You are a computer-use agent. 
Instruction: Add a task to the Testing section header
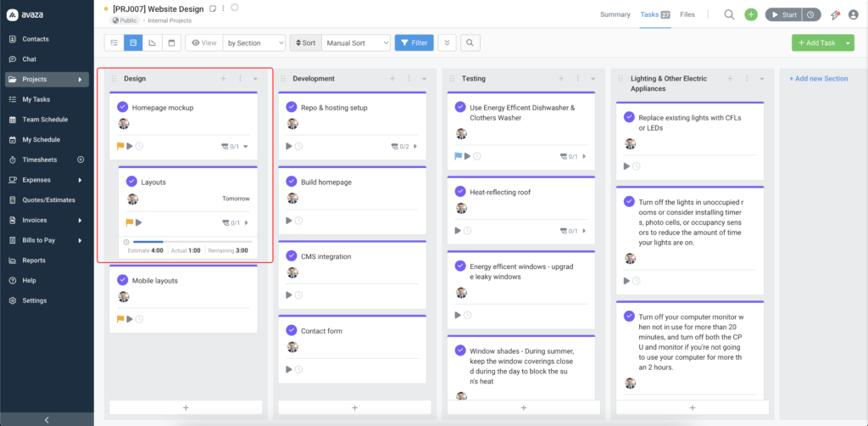coord(561,79)
